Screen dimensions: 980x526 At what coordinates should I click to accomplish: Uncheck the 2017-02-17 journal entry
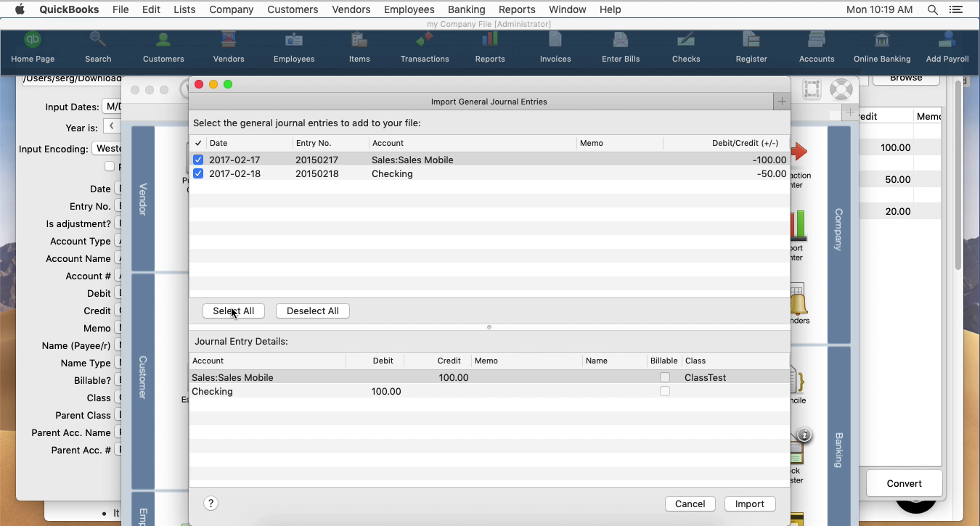[198, 160]
